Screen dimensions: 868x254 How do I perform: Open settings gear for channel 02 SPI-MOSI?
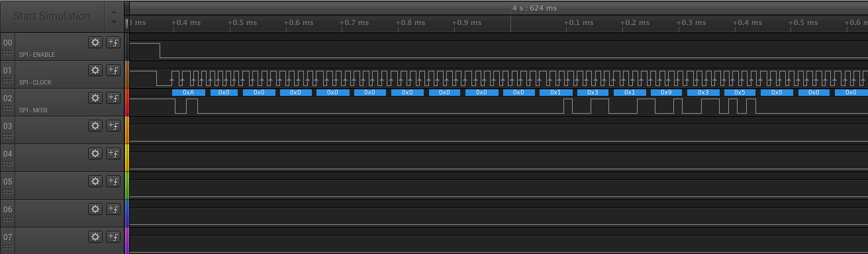(95, 98)
